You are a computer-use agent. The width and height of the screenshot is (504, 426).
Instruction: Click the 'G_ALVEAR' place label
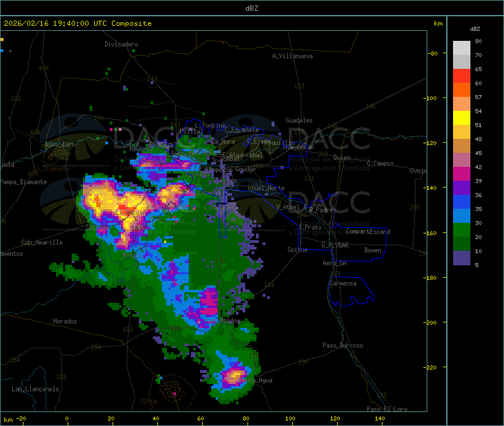pyautogui.click(x=335, y=245)
